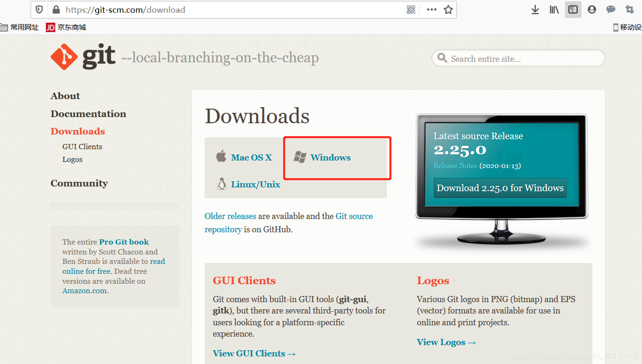This screenshot has width=642, height=364.
Task: Choose the Mac OS X download link
Action: (251, 158)
